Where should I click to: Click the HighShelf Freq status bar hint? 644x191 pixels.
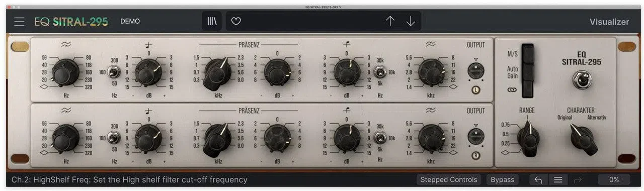[129, 179]
